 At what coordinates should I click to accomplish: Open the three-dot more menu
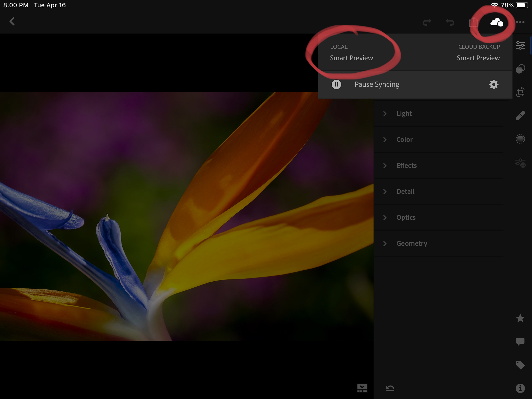pyautogui.click(x=520, y=22)
